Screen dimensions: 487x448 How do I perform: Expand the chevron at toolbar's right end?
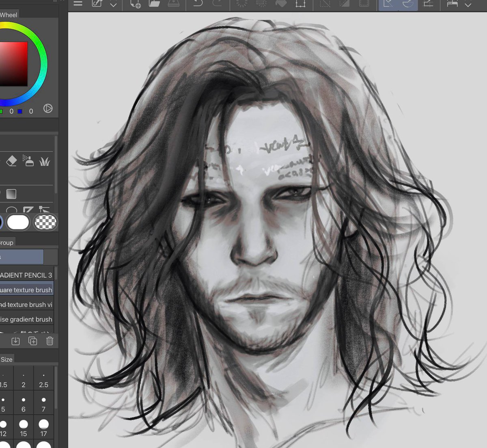click(x=468, y=5)
